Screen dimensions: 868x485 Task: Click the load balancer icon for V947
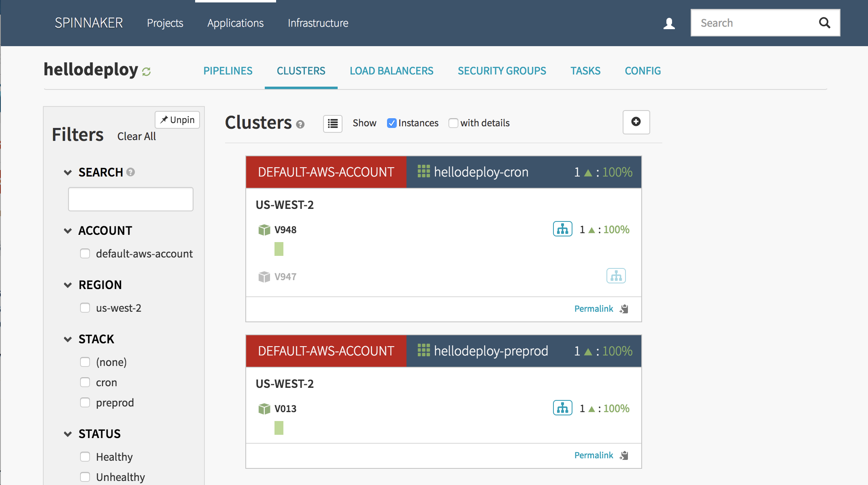click(x=616, y=276)
